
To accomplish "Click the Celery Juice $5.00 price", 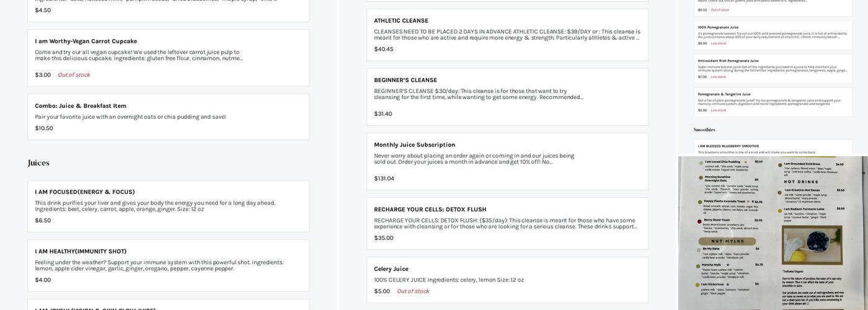I will tap(382, 291).
